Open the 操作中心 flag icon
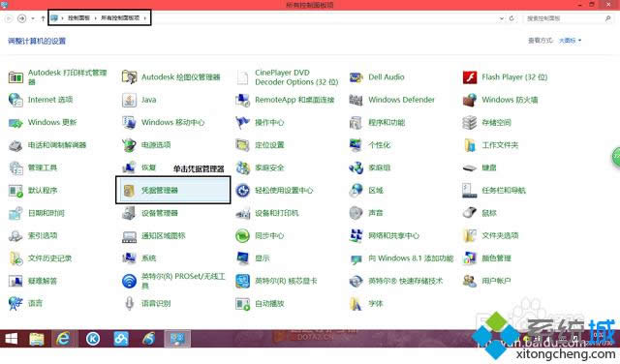Viewport: 620px width, 364px height. 242,123
